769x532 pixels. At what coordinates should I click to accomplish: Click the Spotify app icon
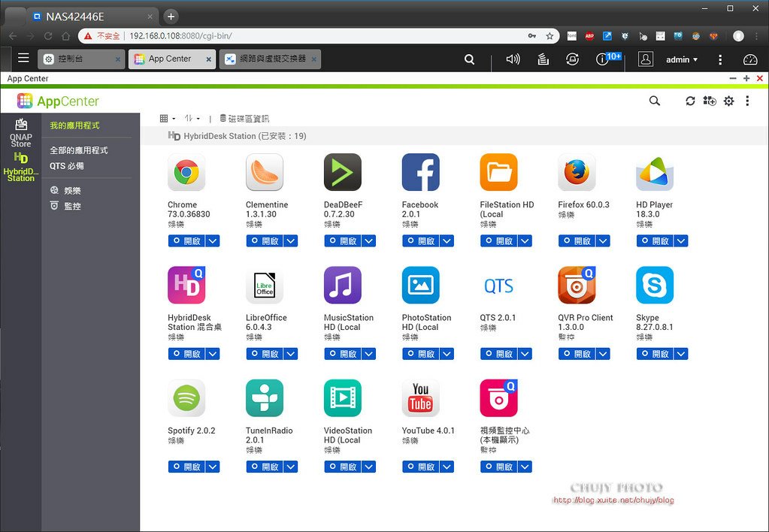coord(186,397)
